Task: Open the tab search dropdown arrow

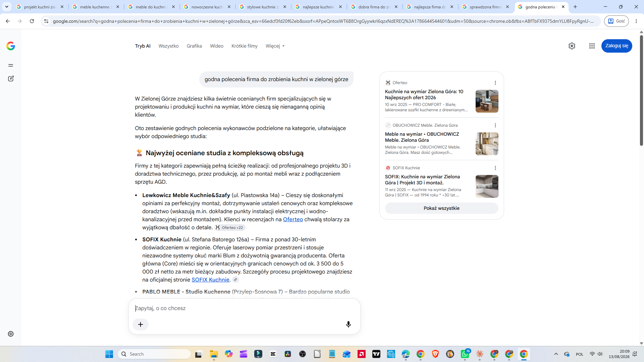Action: [x=7, y=7]
